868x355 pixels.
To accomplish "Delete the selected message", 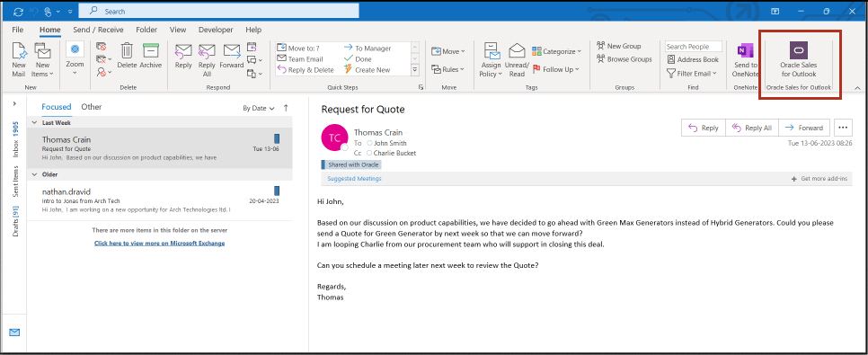I will [x=127, y=56].
